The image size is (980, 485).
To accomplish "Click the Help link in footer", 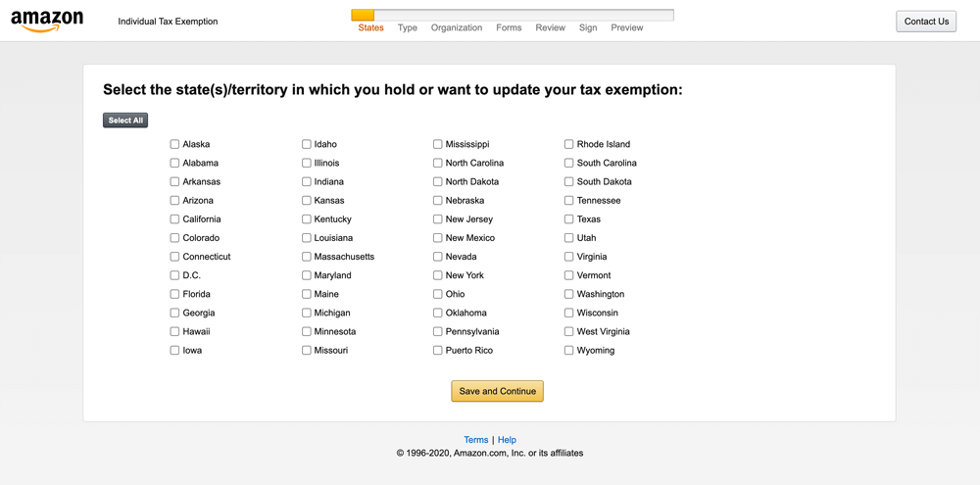I will tap(507, 440).
